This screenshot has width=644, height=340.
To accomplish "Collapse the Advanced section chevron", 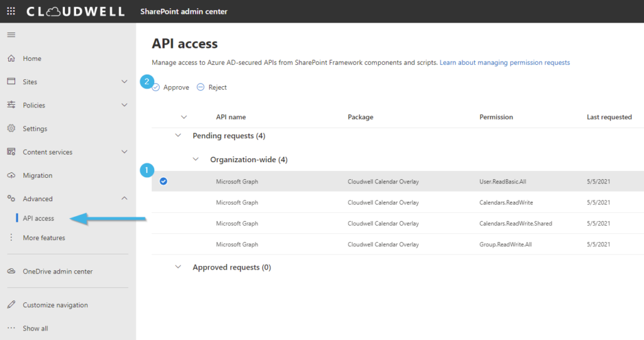I will 125,199.
